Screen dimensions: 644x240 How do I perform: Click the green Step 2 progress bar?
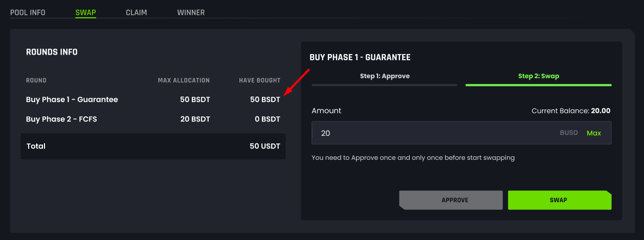[x=539, y=85]
